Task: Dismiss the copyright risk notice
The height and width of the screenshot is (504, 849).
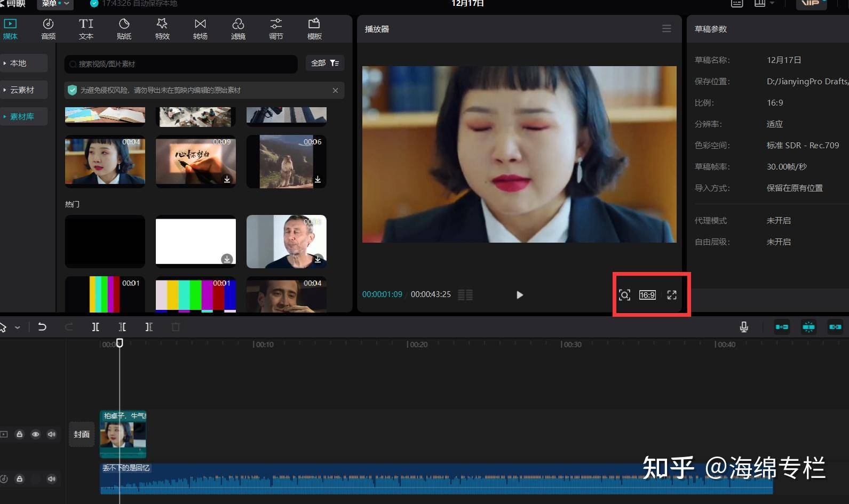Action: (335, 90)
